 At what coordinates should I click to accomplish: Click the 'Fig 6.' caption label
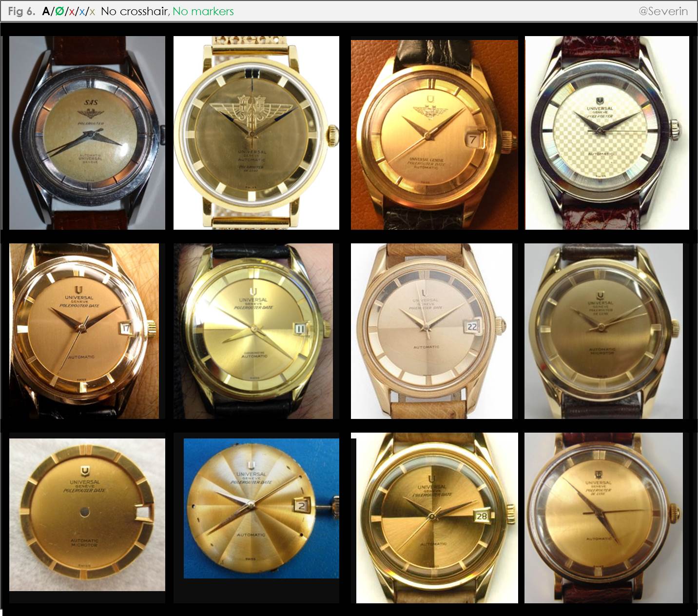pos(21,11)
